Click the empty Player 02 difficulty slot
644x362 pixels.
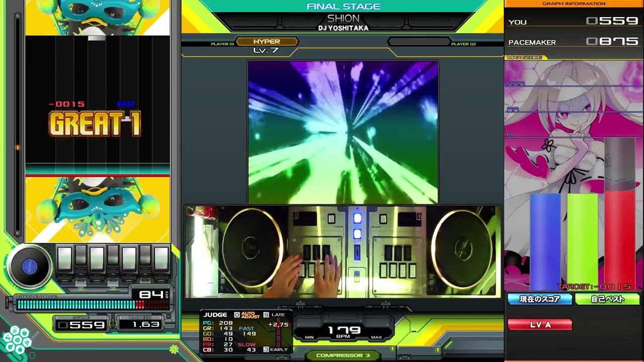pyautogui.click(x=419, y=42)
